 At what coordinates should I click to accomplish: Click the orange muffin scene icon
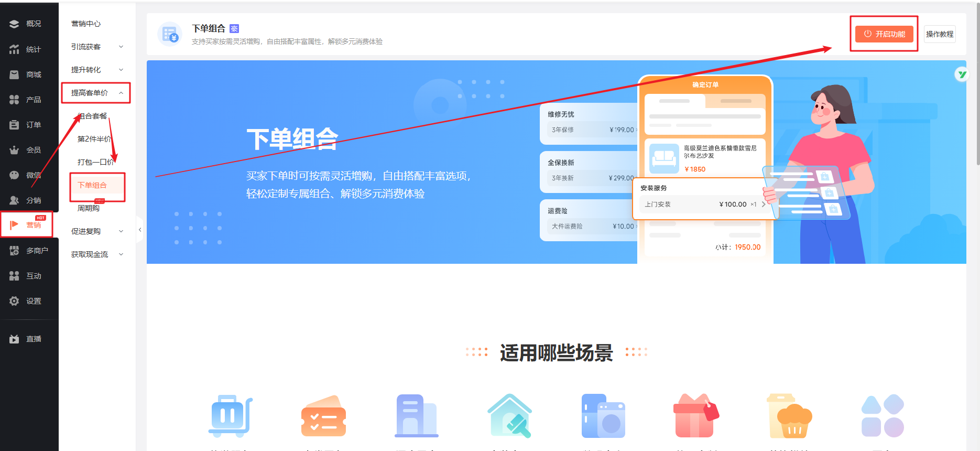(x=789, y=416)
